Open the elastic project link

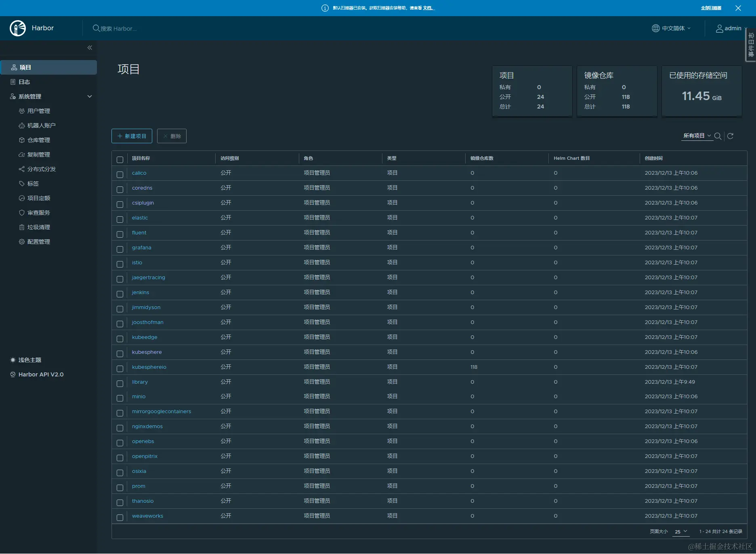point(140,218)
